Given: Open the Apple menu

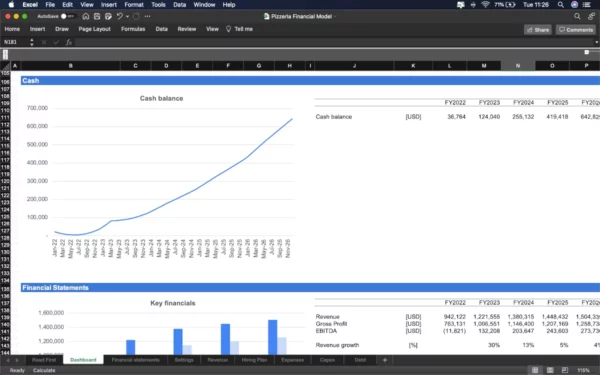Looking at the screenshot, I should point(11,5).
